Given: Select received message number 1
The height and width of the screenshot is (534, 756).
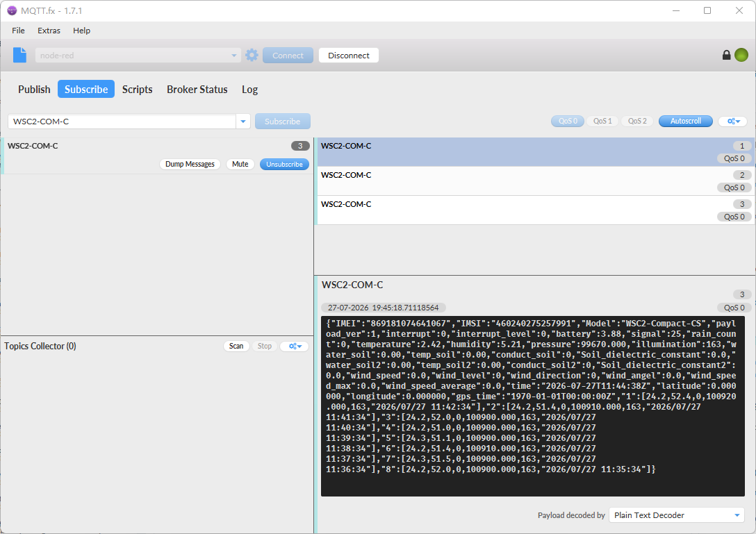Looking at the screenshot, I should click(534, 152).
